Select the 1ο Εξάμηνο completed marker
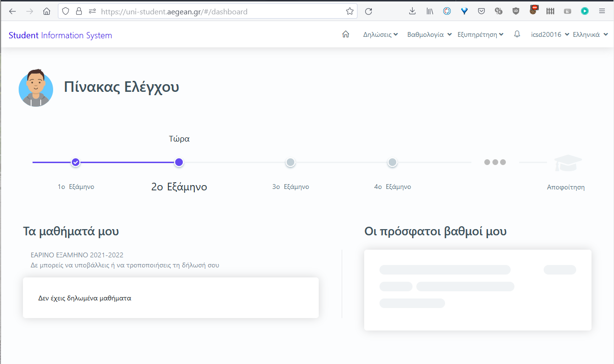Screen dimensions: 614x364 pos(75,162)
